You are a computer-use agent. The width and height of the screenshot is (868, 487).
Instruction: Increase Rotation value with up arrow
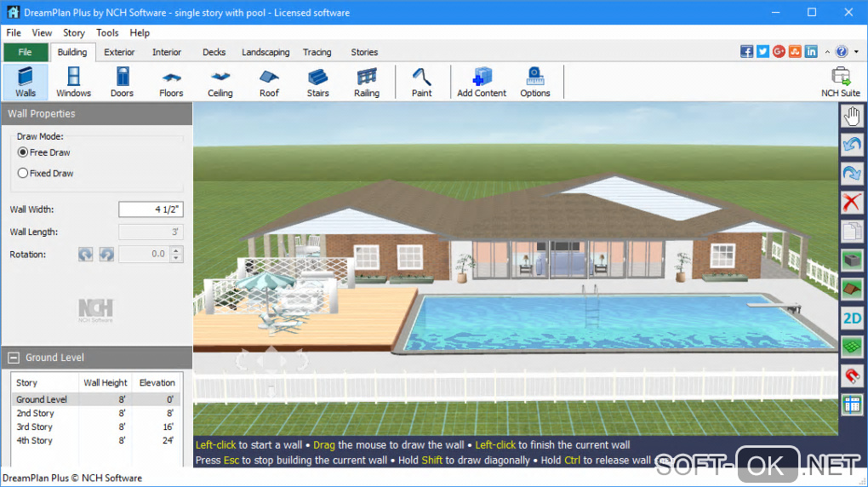(x=176, y=250)
